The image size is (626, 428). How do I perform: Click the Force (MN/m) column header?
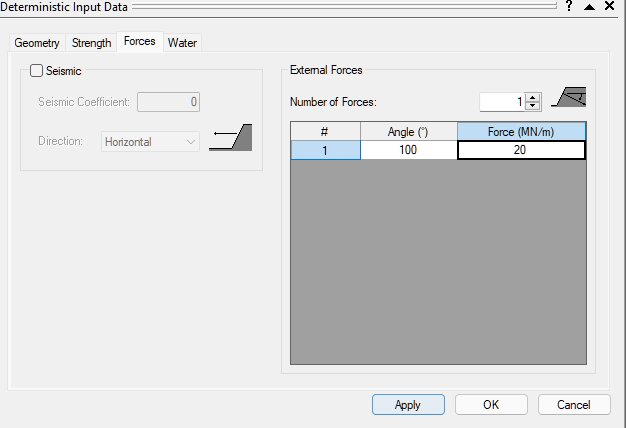coord(521,132)
